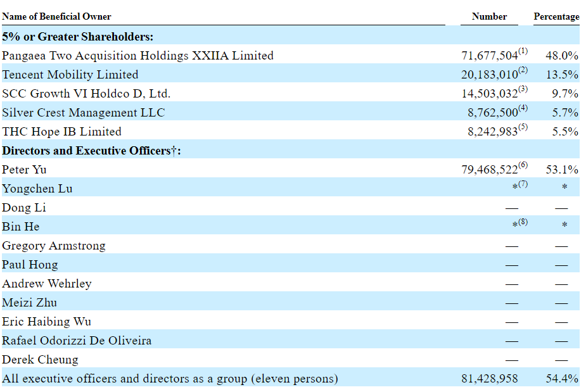Open footnote 4 beside Silver Crest's shares

coord(523,108)
